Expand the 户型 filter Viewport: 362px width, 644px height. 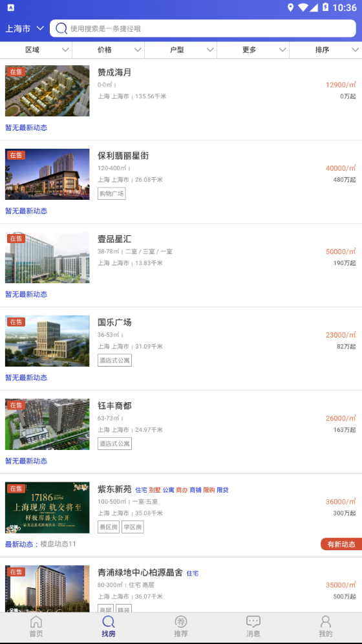[x=180, y=50]
